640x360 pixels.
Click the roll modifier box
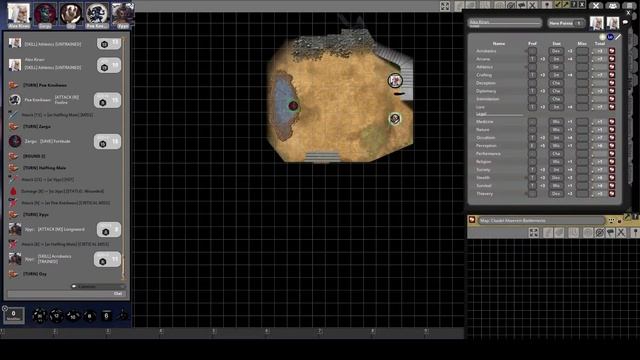[x=13, y=315]
